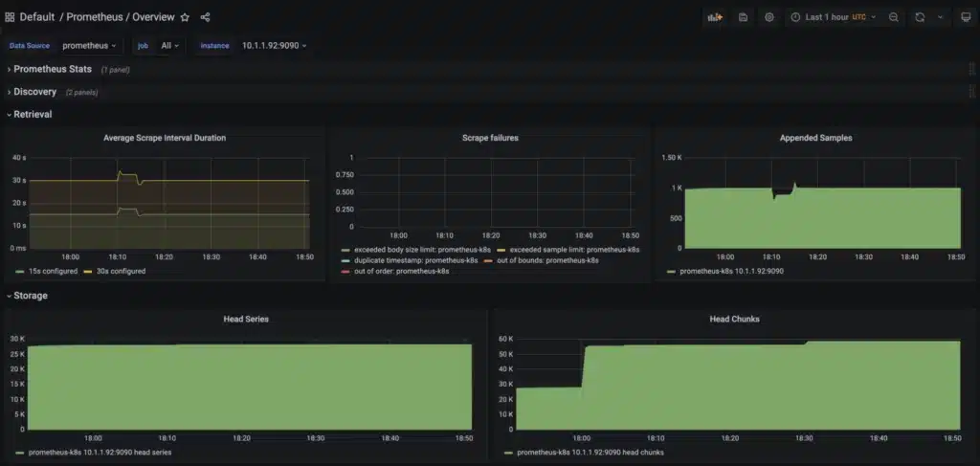This screenshot has height=466, width=980.
Task: Click the job variable label
Action: tap(143, 46)
